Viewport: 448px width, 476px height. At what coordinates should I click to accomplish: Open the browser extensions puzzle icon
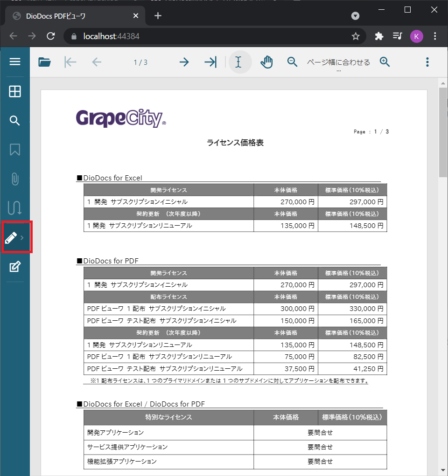(379, 36)
